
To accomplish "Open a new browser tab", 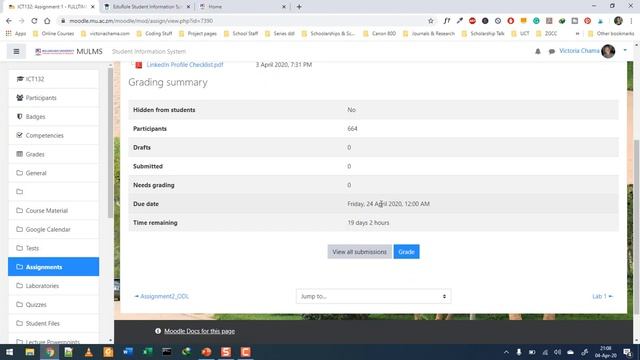I will click(x=299, y=7).
